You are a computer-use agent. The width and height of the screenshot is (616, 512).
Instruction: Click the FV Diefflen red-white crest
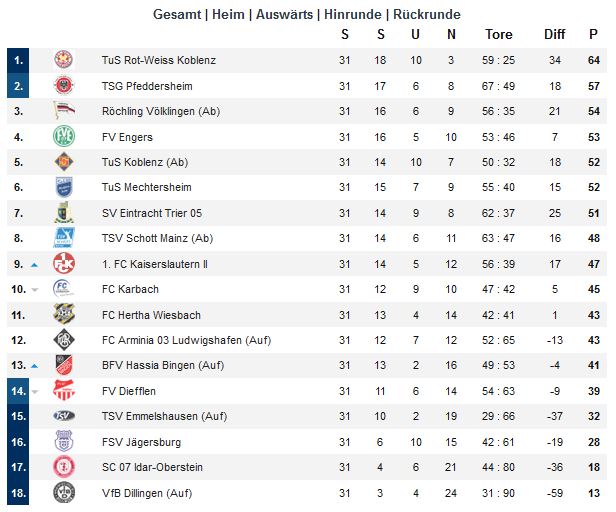pyautogui.click(x=64, y=390)
